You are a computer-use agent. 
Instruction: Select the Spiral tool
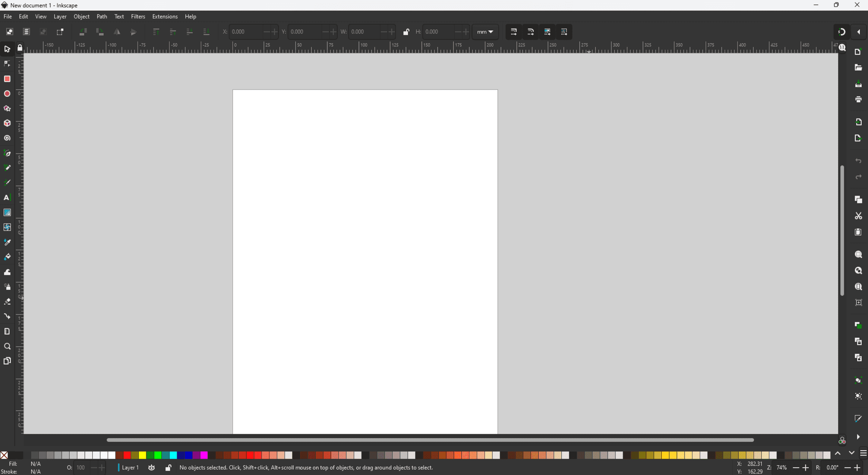[x=7, y=138]
